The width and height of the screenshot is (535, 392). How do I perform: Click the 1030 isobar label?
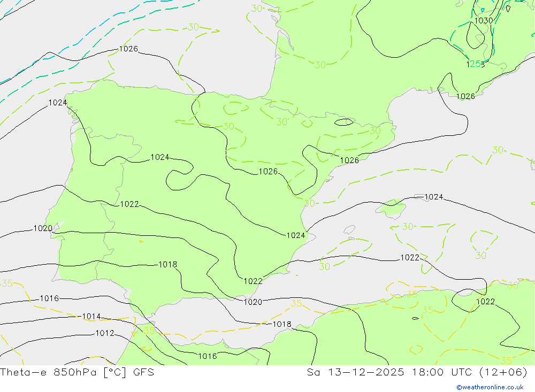484,20
